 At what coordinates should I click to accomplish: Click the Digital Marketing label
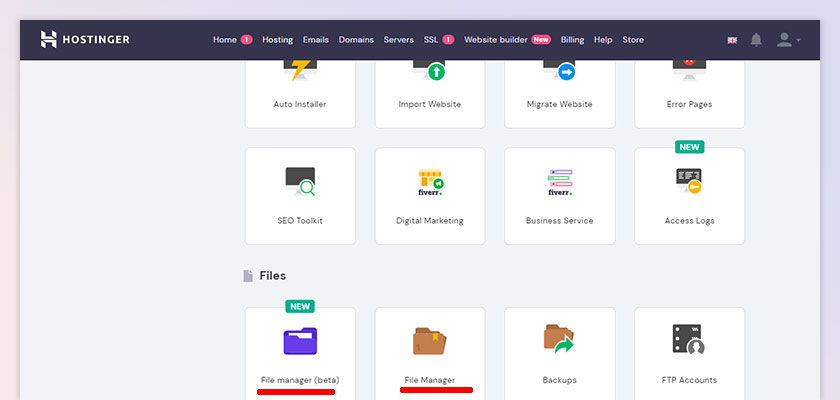click(x=430, y=221)
